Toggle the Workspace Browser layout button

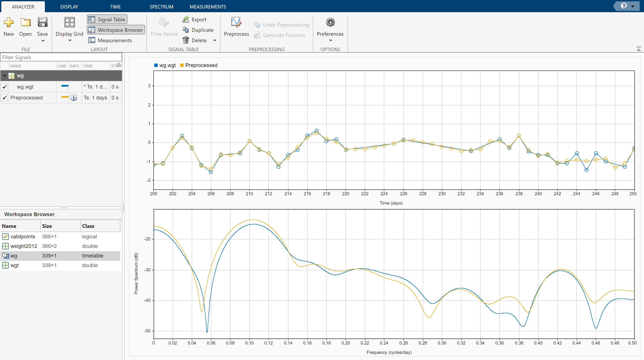coord(116,30)
